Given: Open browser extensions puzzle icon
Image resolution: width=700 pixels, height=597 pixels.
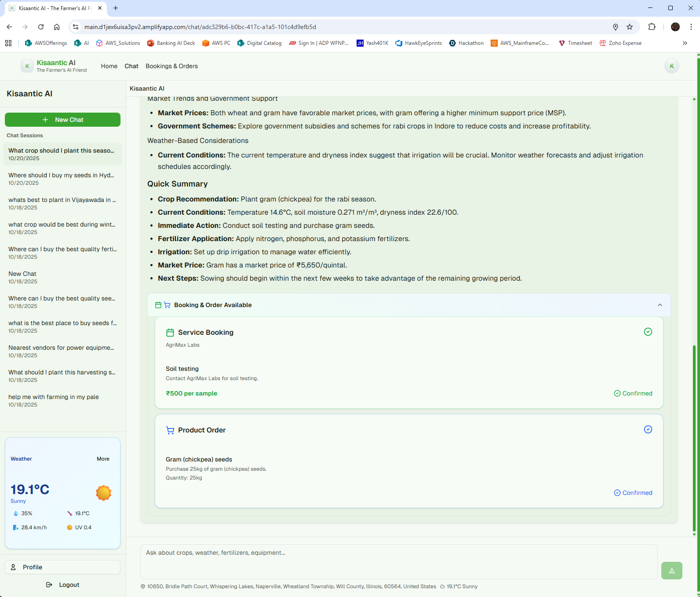Looking at the screenshot, I should click(x=652, y=27).
